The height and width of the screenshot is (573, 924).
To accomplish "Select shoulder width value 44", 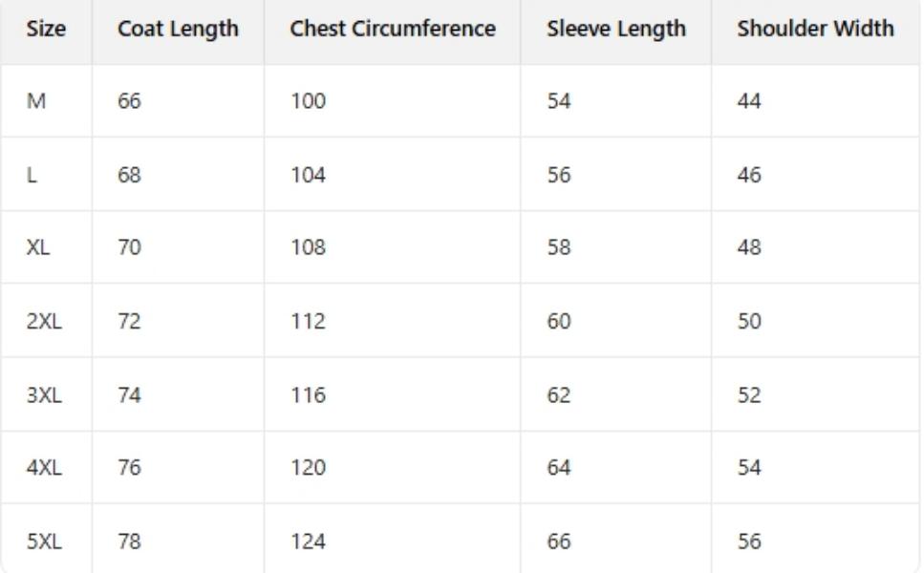I will 749,101.
